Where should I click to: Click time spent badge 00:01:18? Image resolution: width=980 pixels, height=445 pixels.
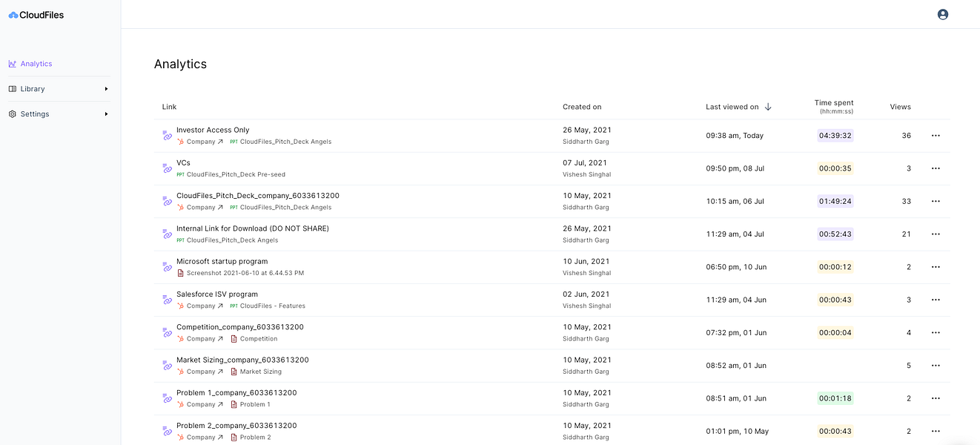[x=835, y=398]
